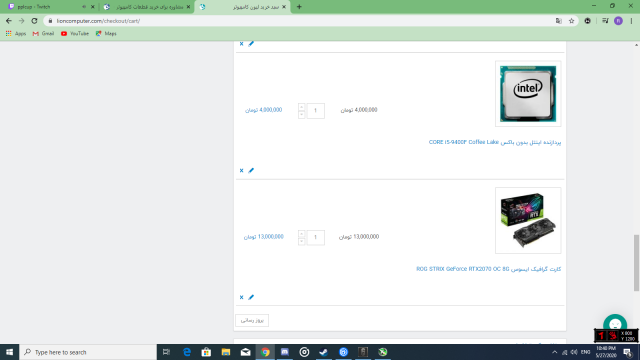640x360 pixels.
Task: Open File Explorer from the taskbar
Action: click(226, 352)
